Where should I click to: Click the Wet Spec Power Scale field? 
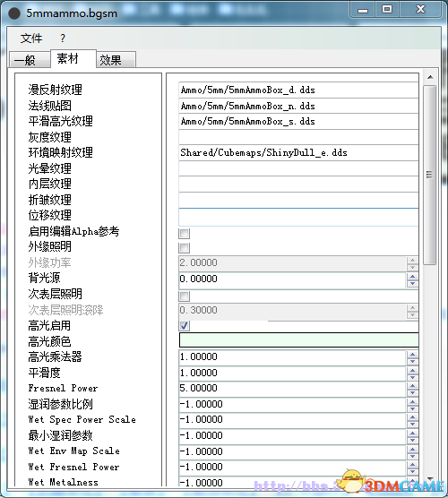292,420
